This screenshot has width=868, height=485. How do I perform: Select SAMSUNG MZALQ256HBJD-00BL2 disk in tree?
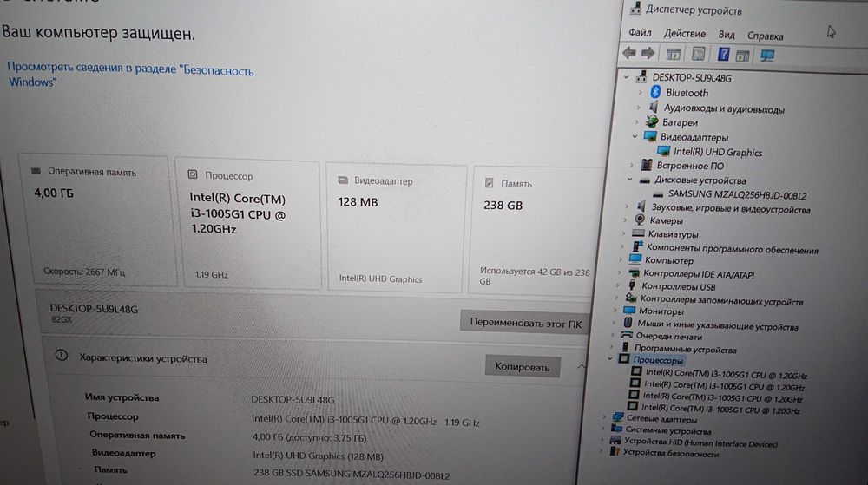point(737,194)
